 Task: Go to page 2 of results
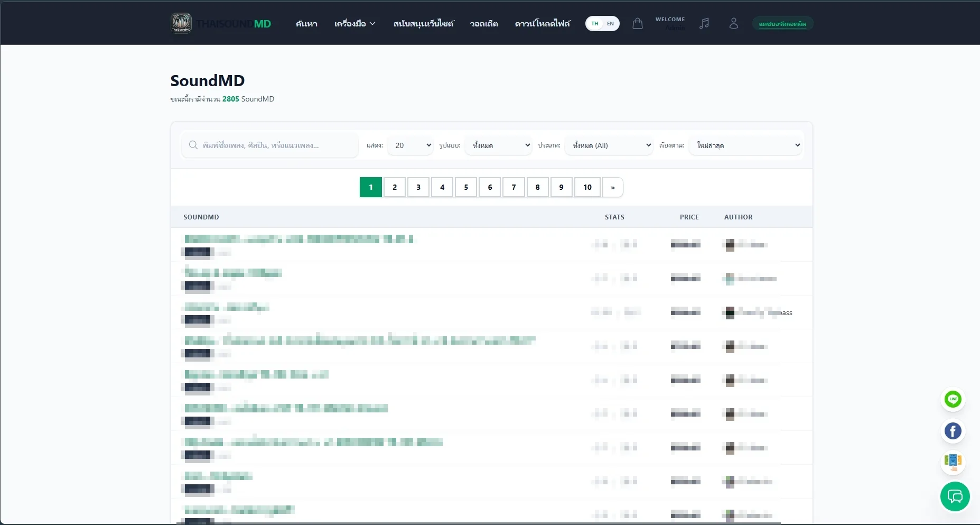[395, 187]
